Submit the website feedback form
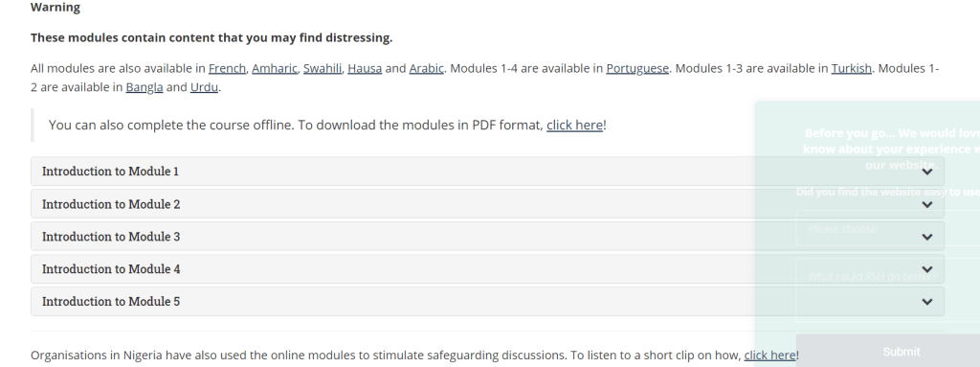Image resolution: width=980 pixels, height=367 pixels. (888, 351)
